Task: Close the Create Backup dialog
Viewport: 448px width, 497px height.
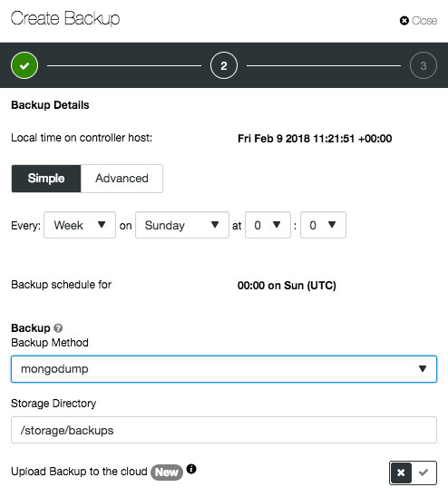Action: point(418,21)
